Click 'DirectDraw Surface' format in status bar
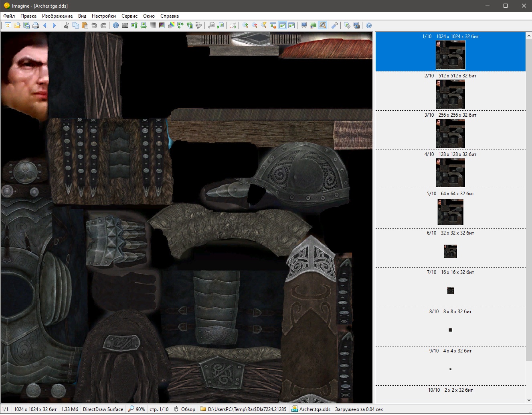Screen dimensions: 532x415 103,409
